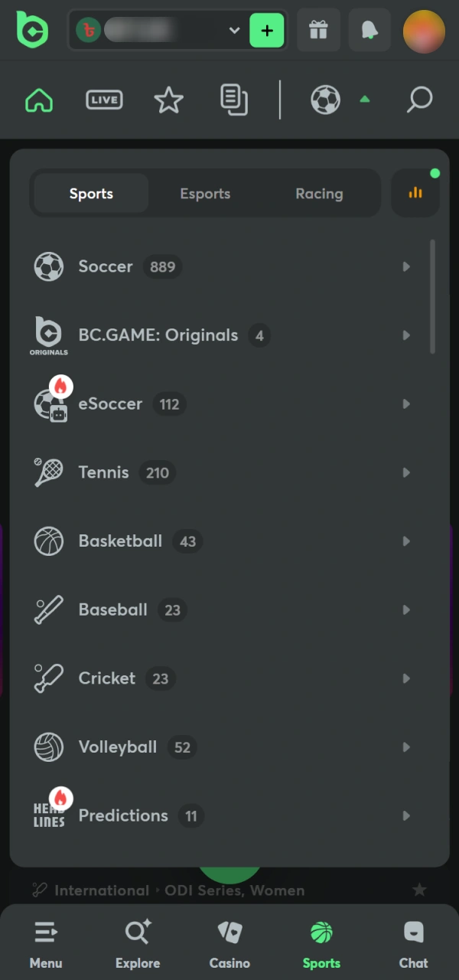Screen dimensions: 459x980
Task: Open the Menu icon in bottom navigation
Action: click(46, 942)
